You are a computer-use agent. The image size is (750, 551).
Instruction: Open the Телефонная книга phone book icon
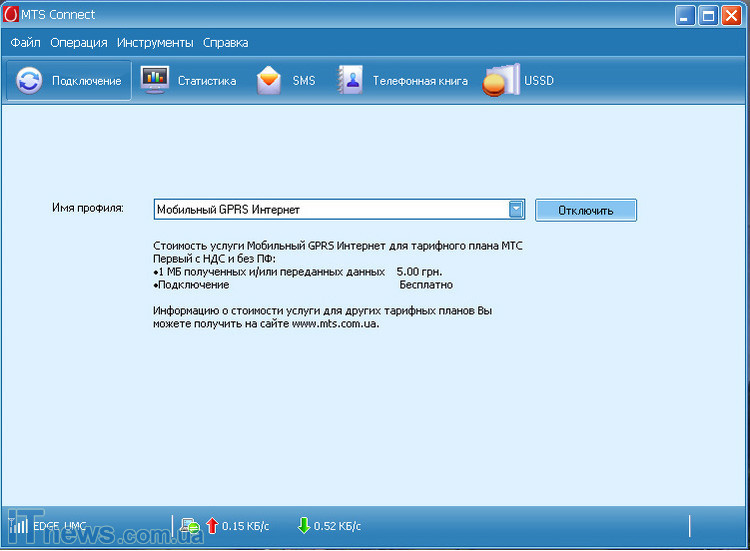pos(350,80)
